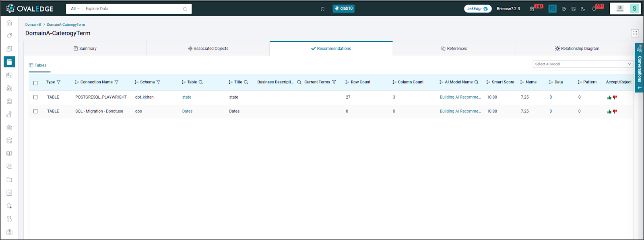Click the tags icon in left sidebar

tap(9, 36)
